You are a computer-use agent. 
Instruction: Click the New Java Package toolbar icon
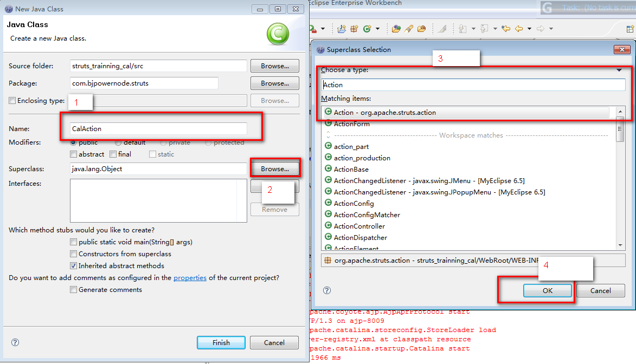354,29
